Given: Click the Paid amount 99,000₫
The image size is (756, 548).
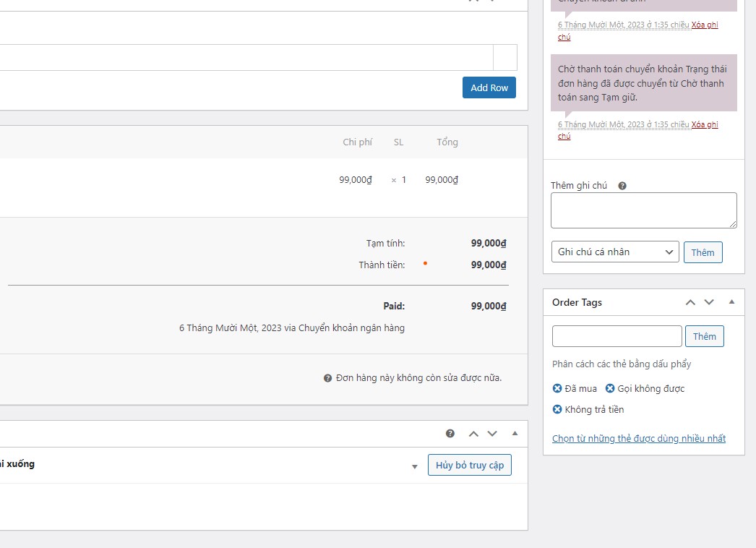Looking at the screenshot, I should (489, 306).
